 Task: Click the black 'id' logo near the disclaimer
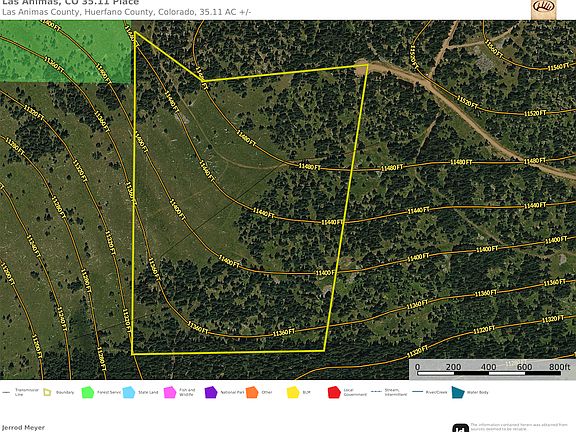coord(460,428)
